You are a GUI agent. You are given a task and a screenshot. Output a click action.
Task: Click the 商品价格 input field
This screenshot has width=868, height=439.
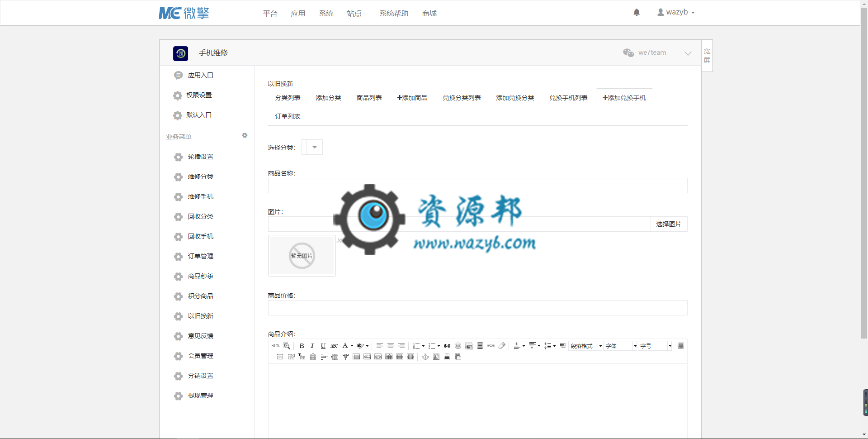(x=477, y=308)
